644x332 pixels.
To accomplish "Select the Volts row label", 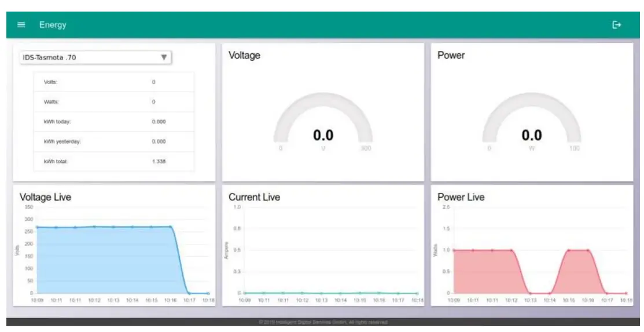I will coord(50,82).
